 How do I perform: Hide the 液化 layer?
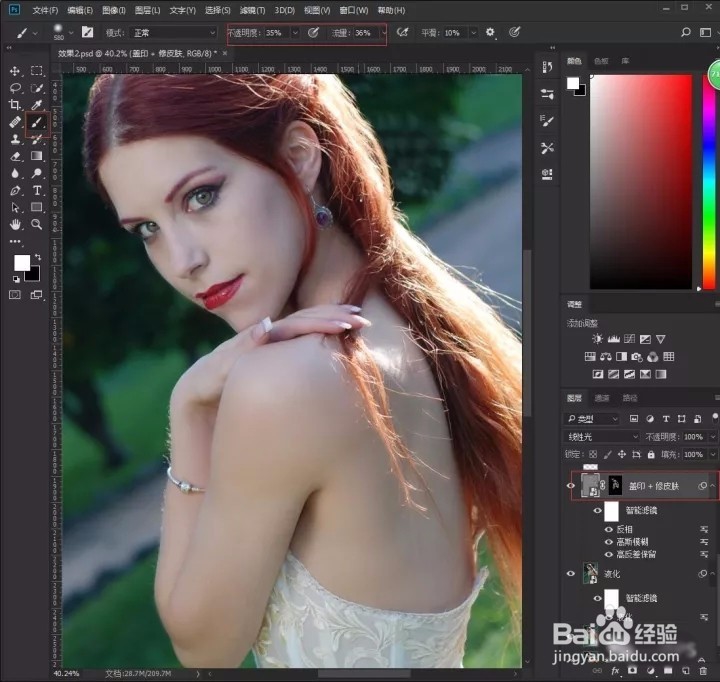coord(571,574)
